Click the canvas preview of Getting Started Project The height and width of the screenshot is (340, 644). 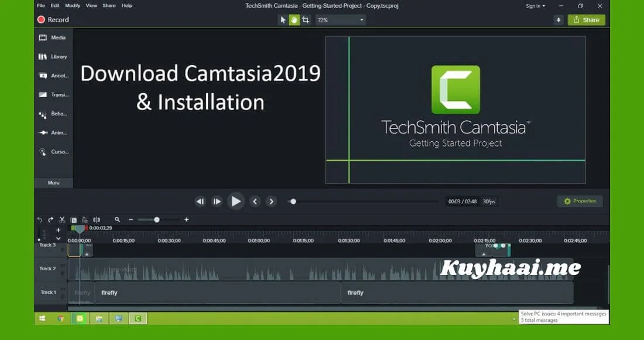(x=455, y=110)
